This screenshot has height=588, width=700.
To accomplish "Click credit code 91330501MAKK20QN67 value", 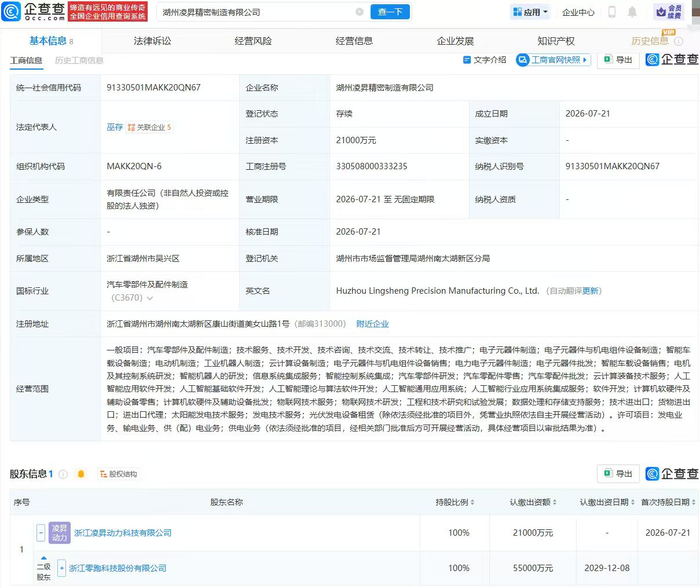I will coord(154,88).
